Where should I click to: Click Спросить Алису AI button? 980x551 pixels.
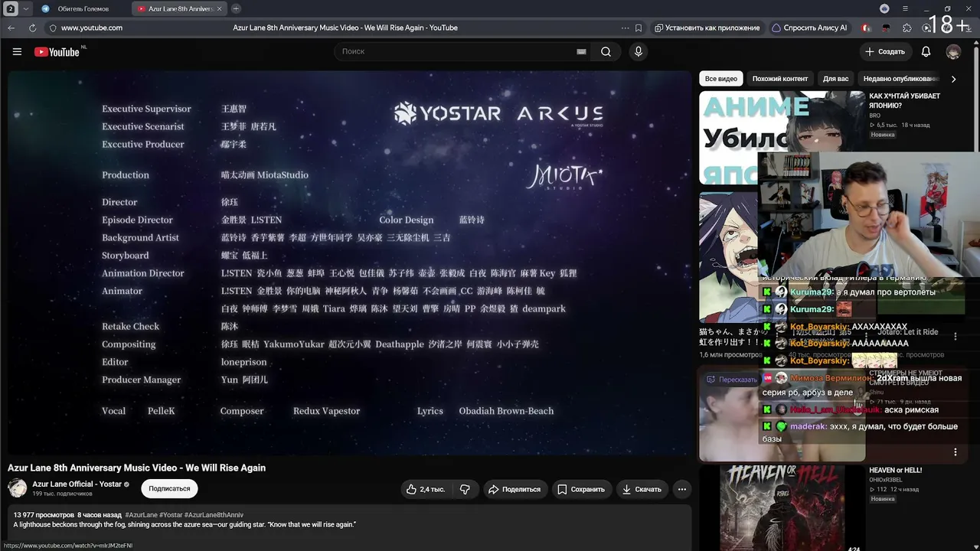tap(809, 28)
